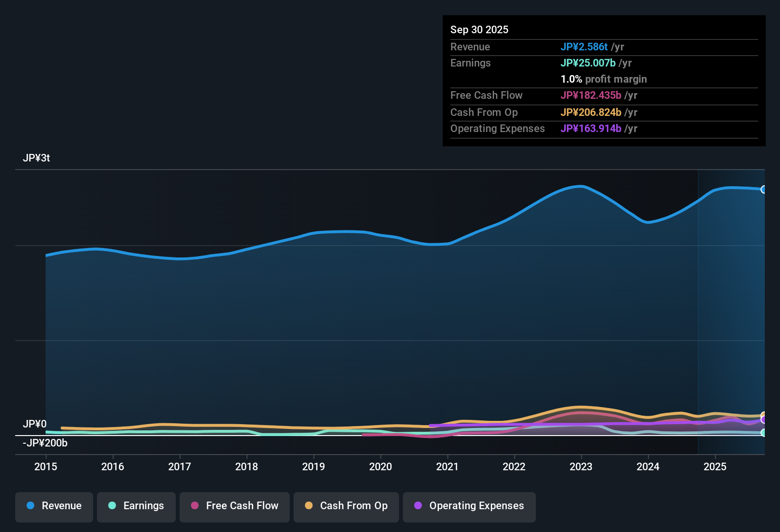Click the teal Earnings legend dot
Screen dimensions: 780x532
(112, 506)
